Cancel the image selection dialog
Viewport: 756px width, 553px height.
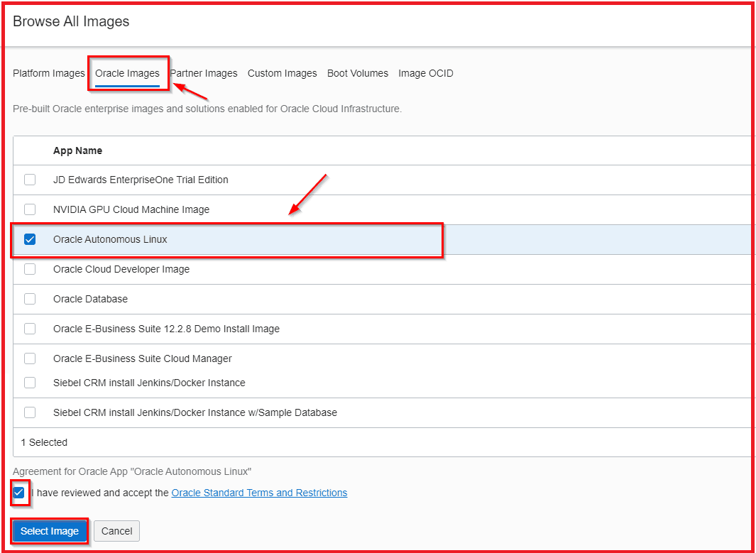click(x=116, y=531)
